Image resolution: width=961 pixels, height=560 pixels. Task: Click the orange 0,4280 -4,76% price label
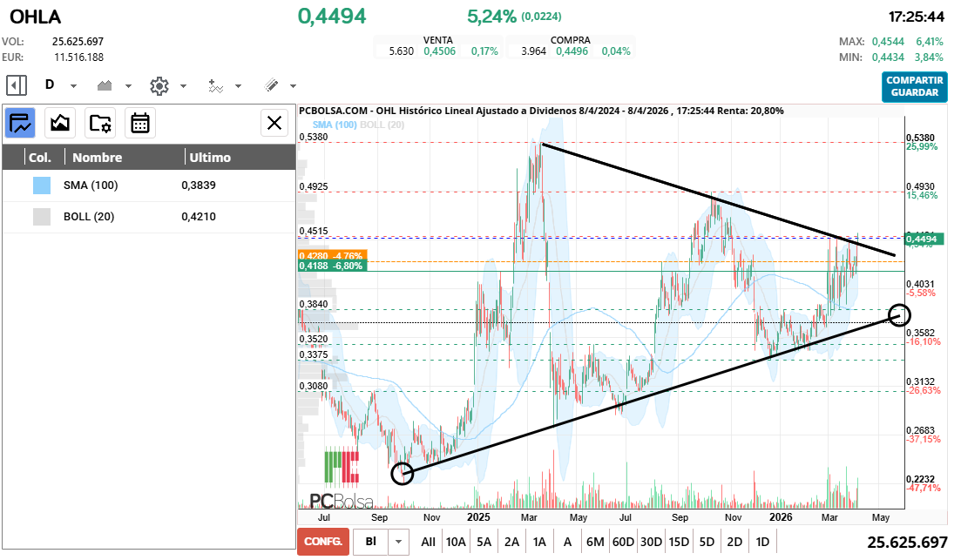[x=332, y=255]
